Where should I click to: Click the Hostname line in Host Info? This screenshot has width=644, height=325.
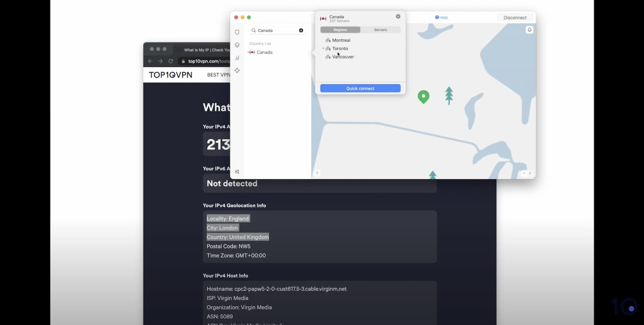click(276, 289)
